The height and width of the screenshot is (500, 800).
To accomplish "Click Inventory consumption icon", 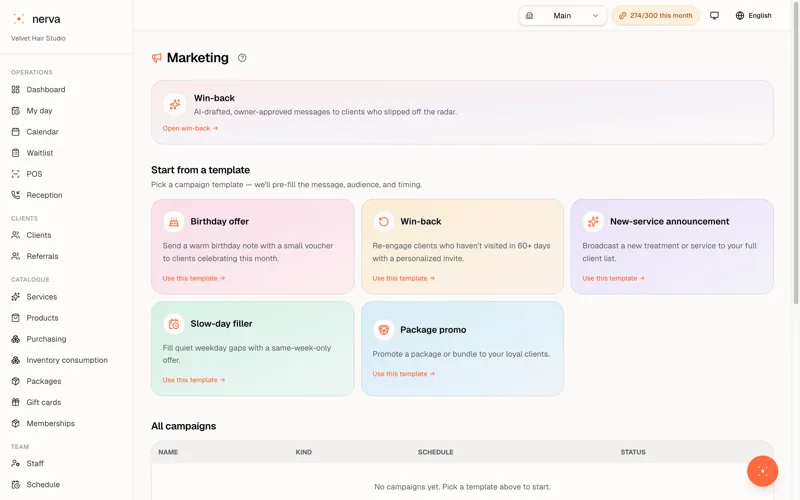I will pyautogui.click(x=16, y=360).
